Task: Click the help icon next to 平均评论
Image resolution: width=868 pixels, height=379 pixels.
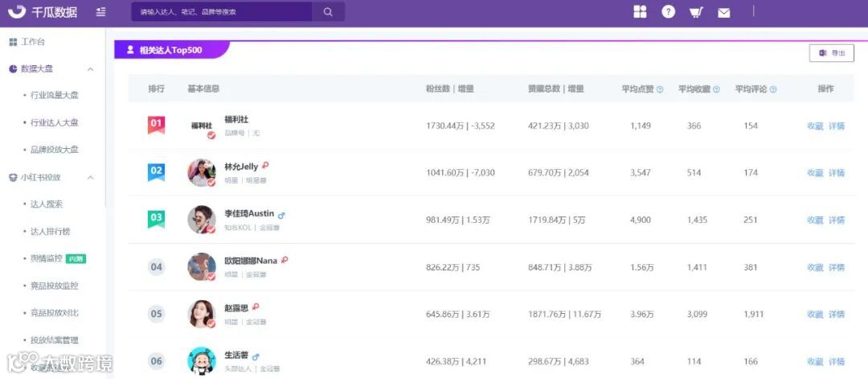Action: (773, 89)
